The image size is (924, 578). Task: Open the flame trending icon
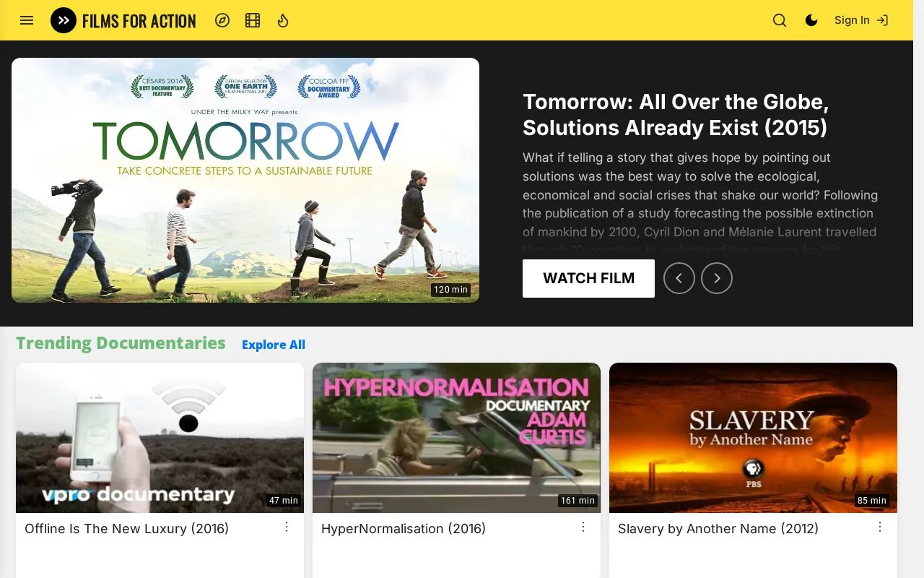[x=283, y=20]
